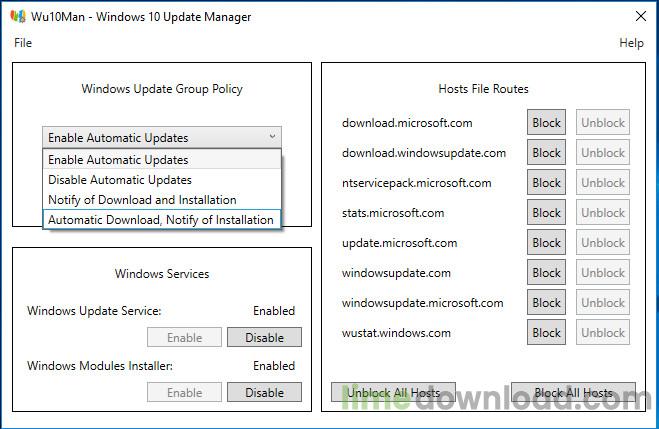Viewport: 659px width, 429px height.
Task: Unblock update.microsoft.com host
Action: [x=603, y=242]
